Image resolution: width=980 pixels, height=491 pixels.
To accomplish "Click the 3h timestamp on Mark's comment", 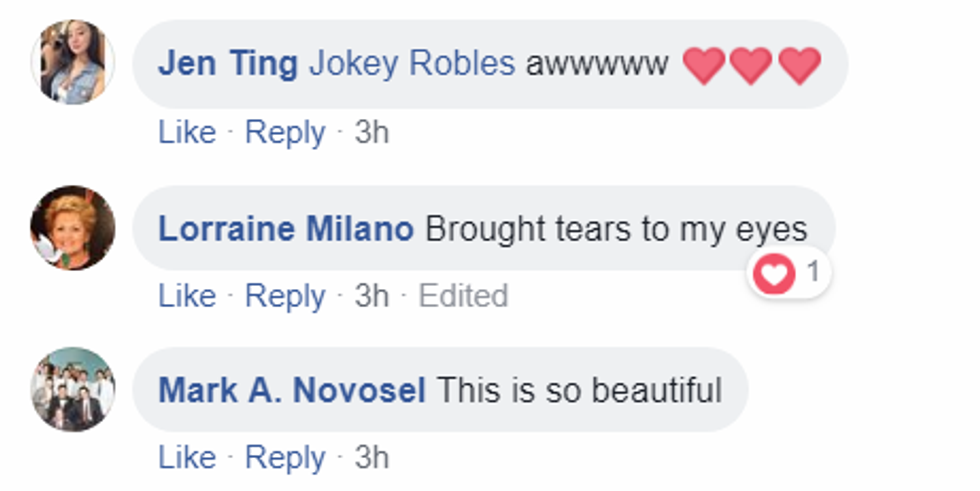I will point(372,458).
